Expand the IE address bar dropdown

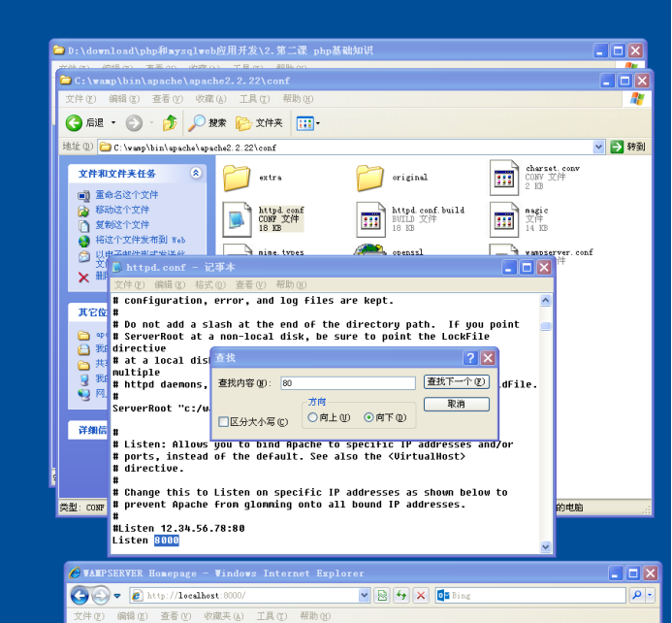tap(365, 595)
